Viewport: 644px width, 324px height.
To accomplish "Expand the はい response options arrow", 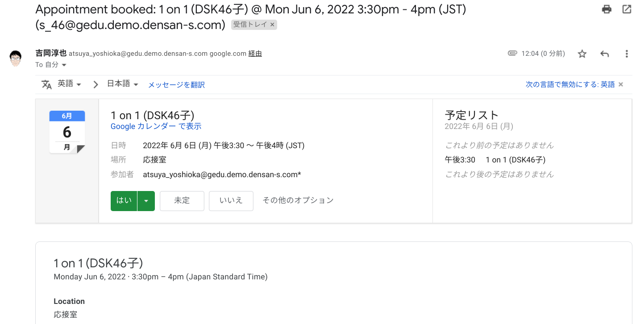I will pyautogui.click(x=146, y=201).
